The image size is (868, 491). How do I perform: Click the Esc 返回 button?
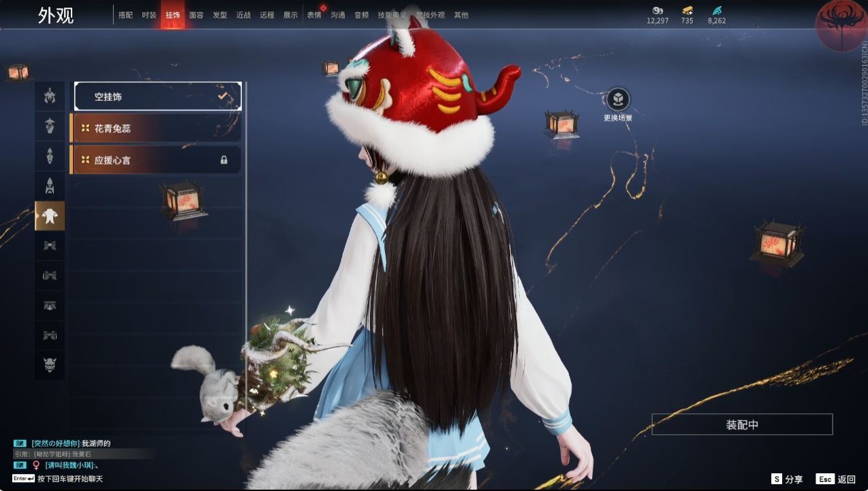pos(835,479)
